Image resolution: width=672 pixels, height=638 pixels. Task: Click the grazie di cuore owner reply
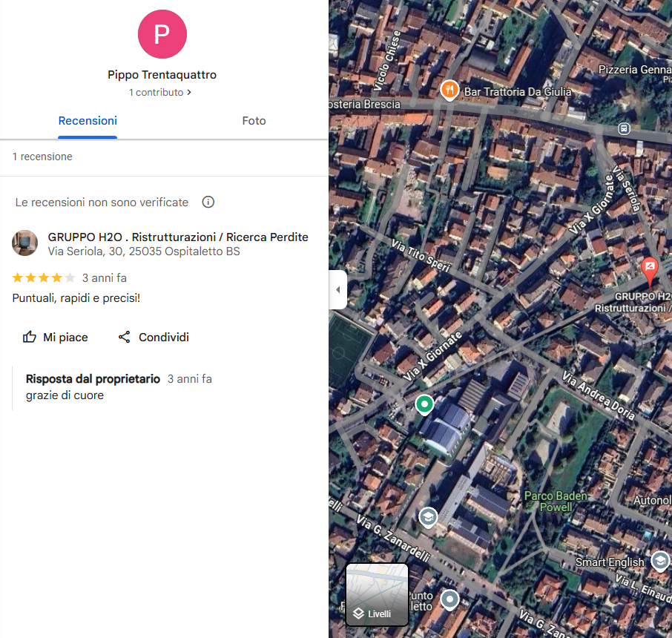coord(65,395)
